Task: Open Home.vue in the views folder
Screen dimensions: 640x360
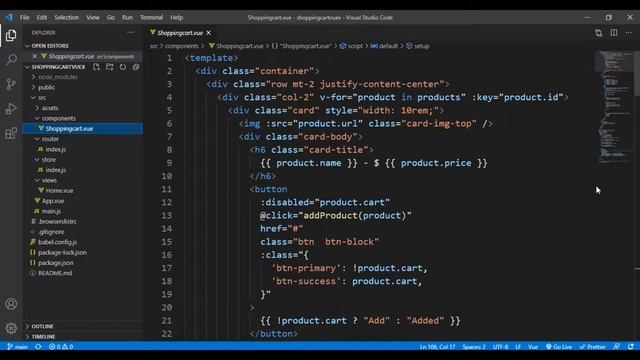Action: point(59,191)
